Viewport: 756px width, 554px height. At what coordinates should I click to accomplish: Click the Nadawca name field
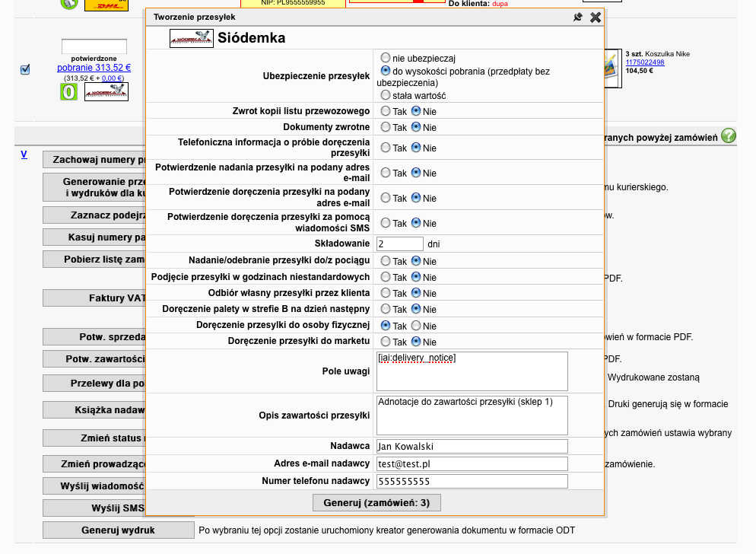[x=472, y=447]
